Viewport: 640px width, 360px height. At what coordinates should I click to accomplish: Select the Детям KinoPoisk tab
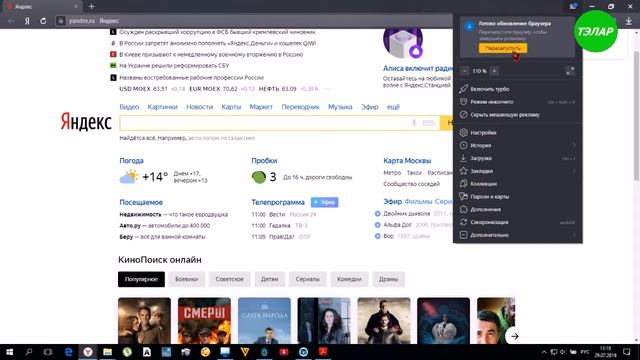click(x=269, y=279)
